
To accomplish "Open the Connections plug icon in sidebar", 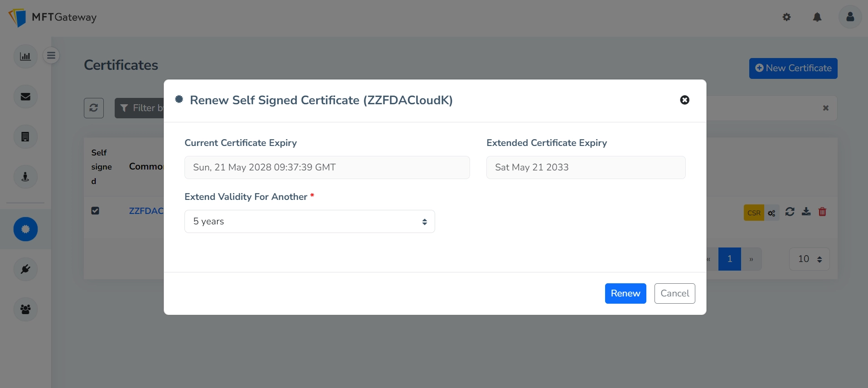I will (x=25, y=269).
